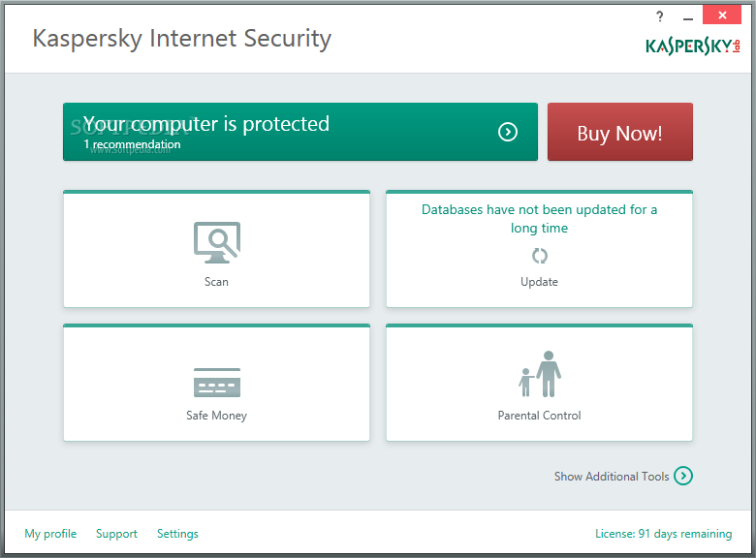Click the Parental Control adult-and-child icon

(540, 375)
